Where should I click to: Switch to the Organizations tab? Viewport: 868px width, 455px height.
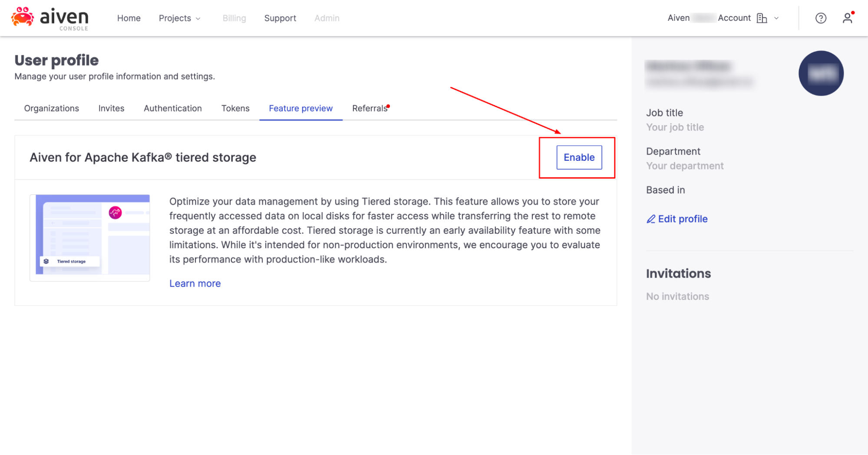[x=52, y=108]
